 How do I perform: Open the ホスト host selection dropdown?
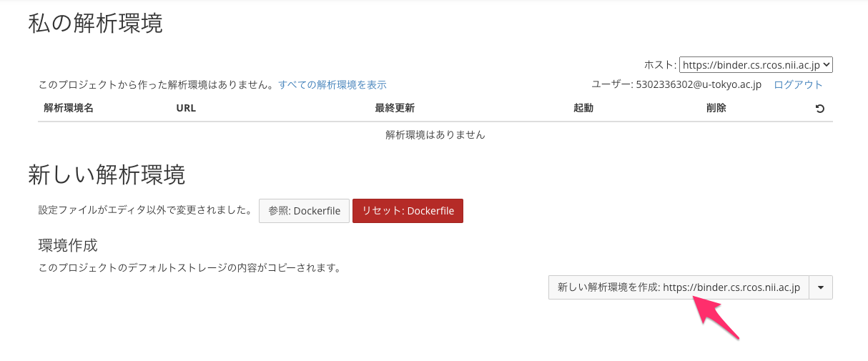(756, 65)
